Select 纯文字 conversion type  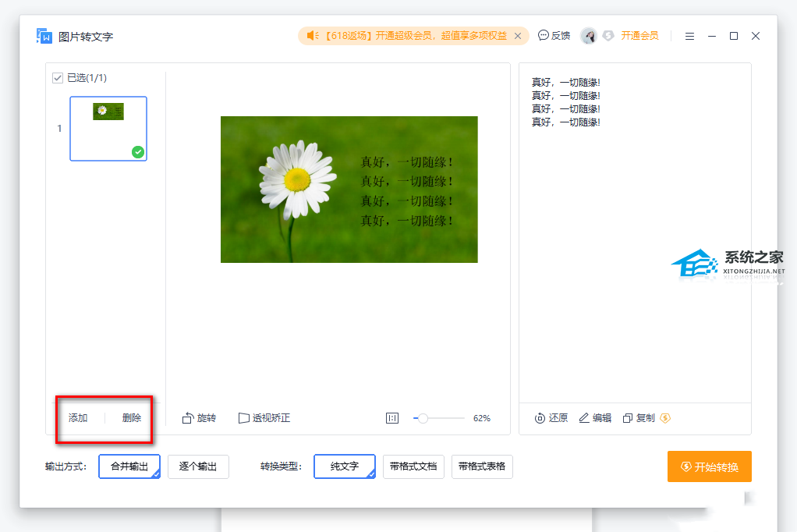click(x=345, y=466)
